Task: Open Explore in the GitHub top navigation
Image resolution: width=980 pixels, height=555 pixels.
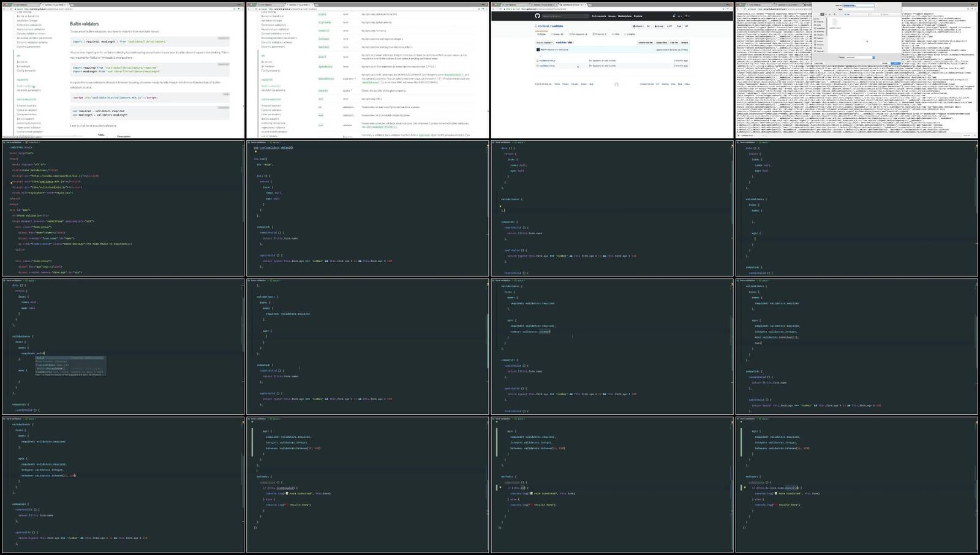Action: [x=638, y=16]
